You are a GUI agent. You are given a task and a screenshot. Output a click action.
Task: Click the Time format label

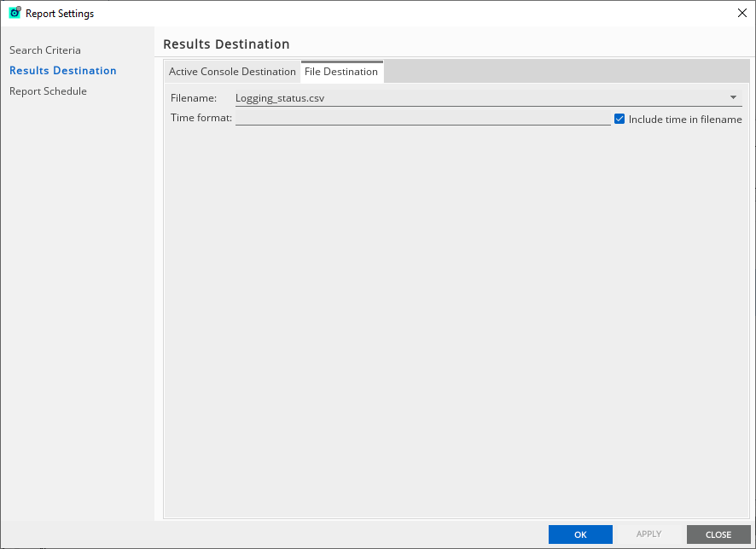201,119
